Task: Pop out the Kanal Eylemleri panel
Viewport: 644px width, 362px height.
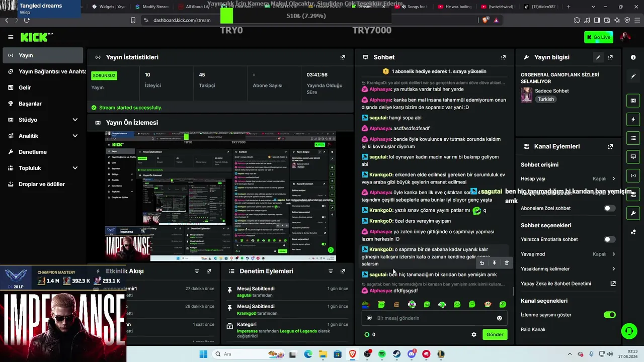Action: pos(610,146)
